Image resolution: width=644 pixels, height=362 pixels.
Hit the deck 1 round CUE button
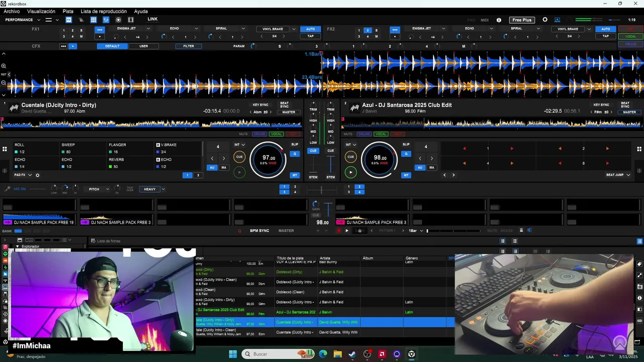[x=239, y=157]
